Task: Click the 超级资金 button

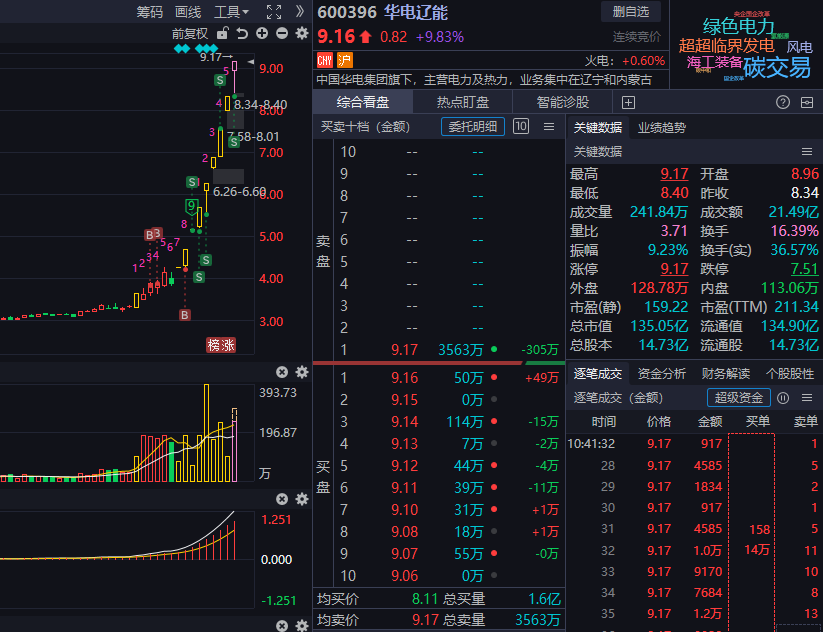Action: tap(738, 398)
